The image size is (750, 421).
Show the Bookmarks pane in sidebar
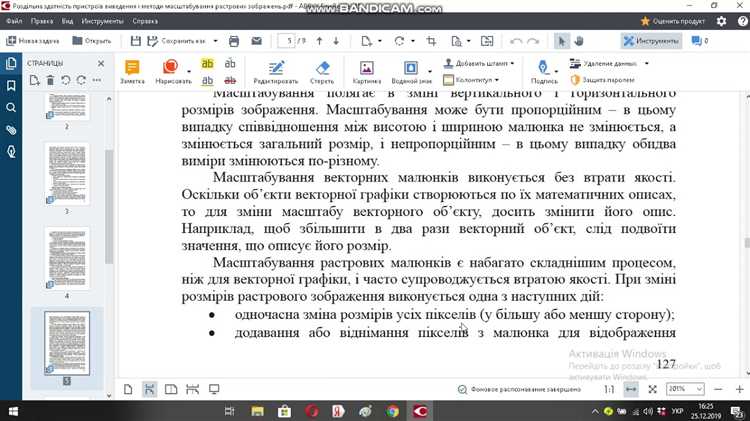click(11, 86)
